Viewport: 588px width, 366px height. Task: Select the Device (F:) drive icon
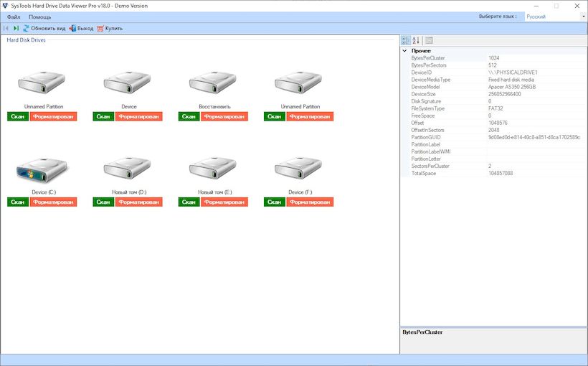click(298, 168)
